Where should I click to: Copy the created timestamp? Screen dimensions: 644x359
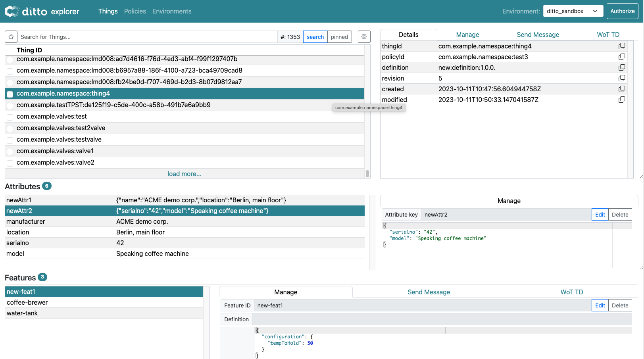[621, 89]
